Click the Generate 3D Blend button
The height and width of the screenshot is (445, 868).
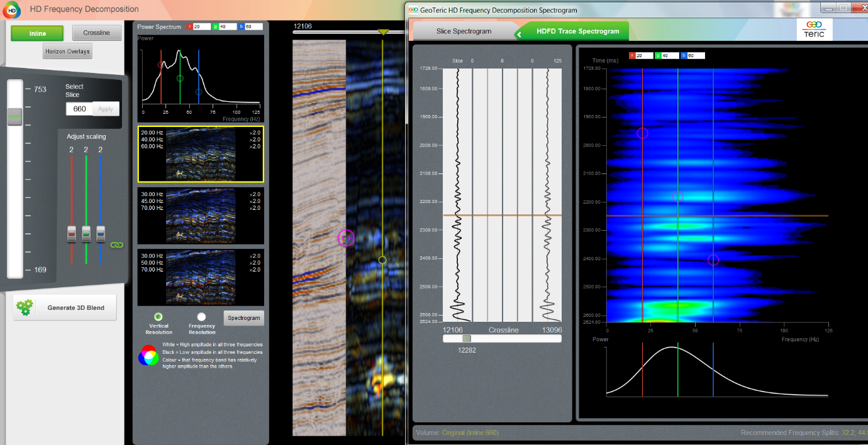click(65, 308)
